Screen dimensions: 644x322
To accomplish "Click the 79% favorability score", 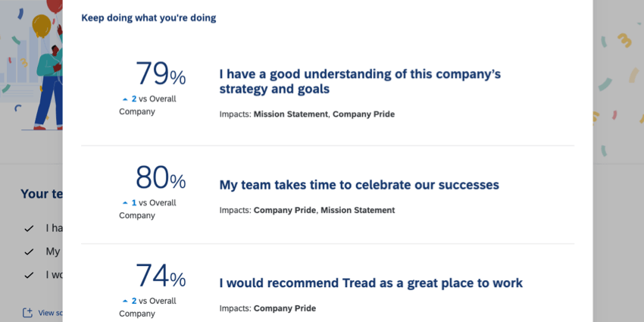I will (x=160, y=74).
